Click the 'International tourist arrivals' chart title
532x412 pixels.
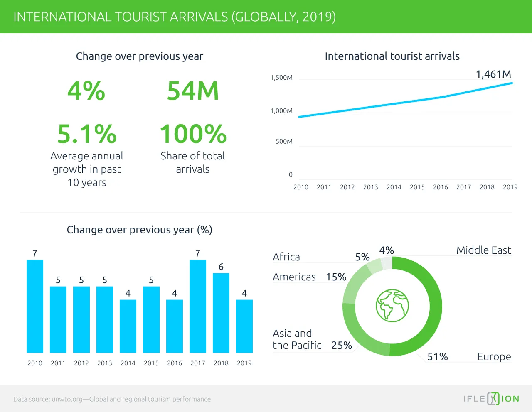[x=392, y=56]
